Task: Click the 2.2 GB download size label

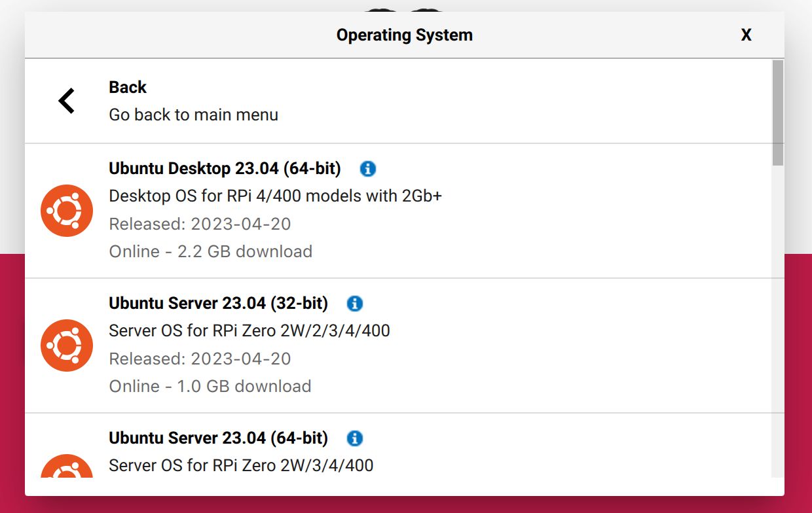Action: tap(210, 251)
